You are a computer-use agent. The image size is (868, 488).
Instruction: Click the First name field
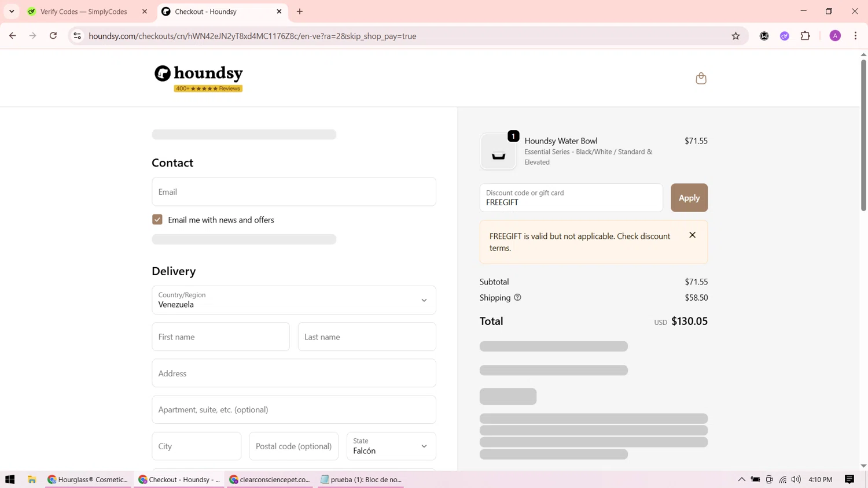click(220, 337)
